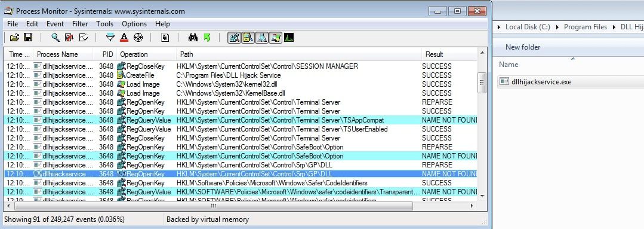
Task: Click the New folder button
Action: (523, 47)
